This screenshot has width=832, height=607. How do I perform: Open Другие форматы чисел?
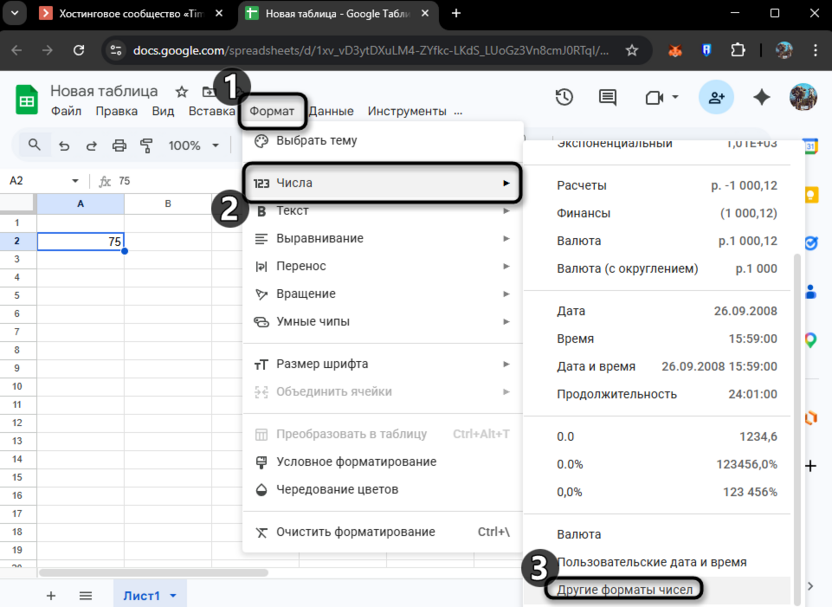pyautogui.click(x=657, y=589)
